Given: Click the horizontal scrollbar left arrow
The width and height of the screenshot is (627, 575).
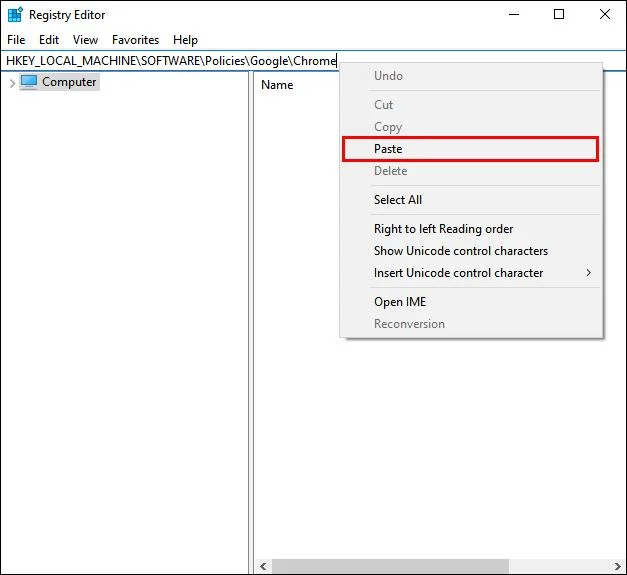Looking at the screenshot, I should 263,566.
